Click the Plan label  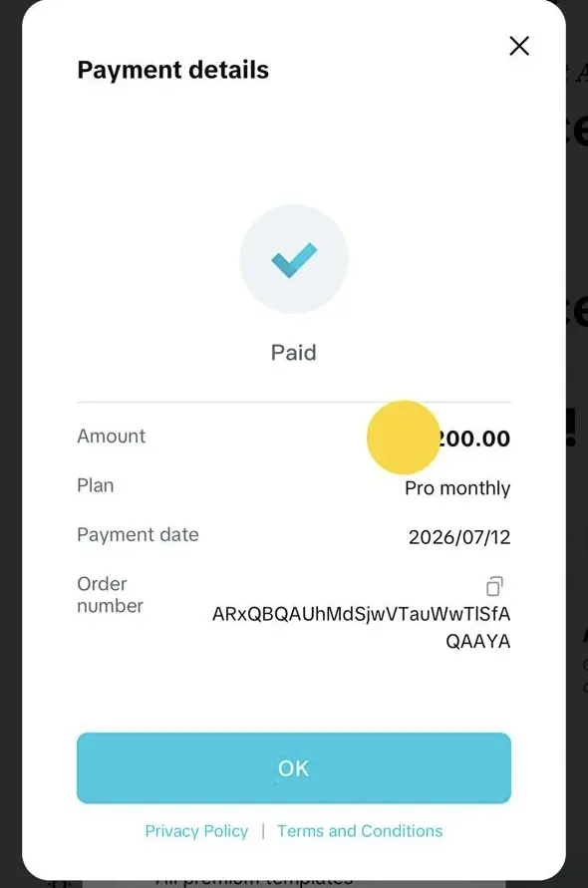pos(95,485)
